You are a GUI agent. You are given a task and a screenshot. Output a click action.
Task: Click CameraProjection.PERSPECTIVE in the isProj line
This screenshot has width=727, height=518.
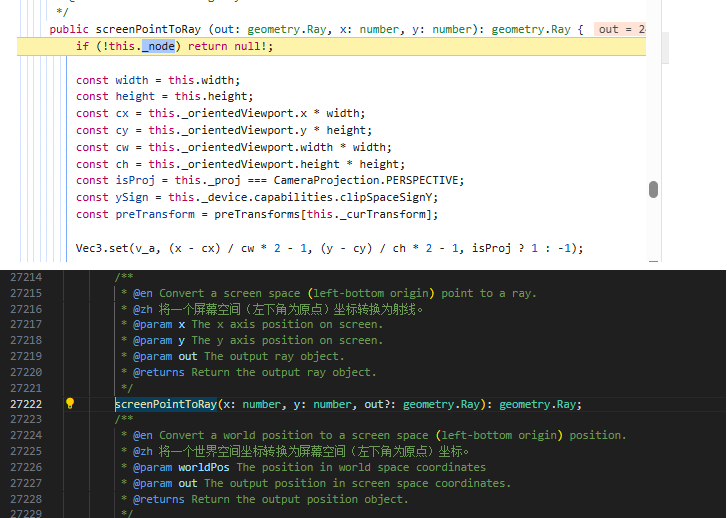coord(365,180)
